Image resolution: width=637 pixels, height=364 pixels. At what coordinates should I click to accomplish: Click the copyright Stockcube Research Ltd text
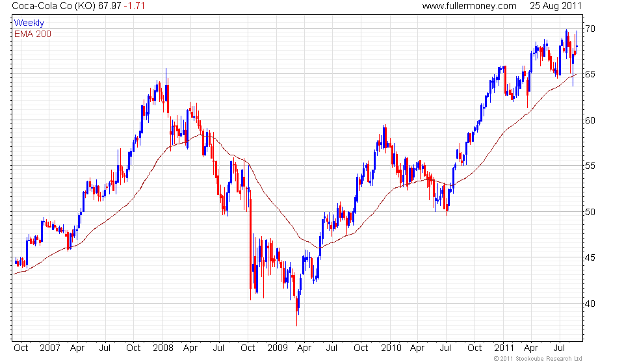tap(538, 359)
